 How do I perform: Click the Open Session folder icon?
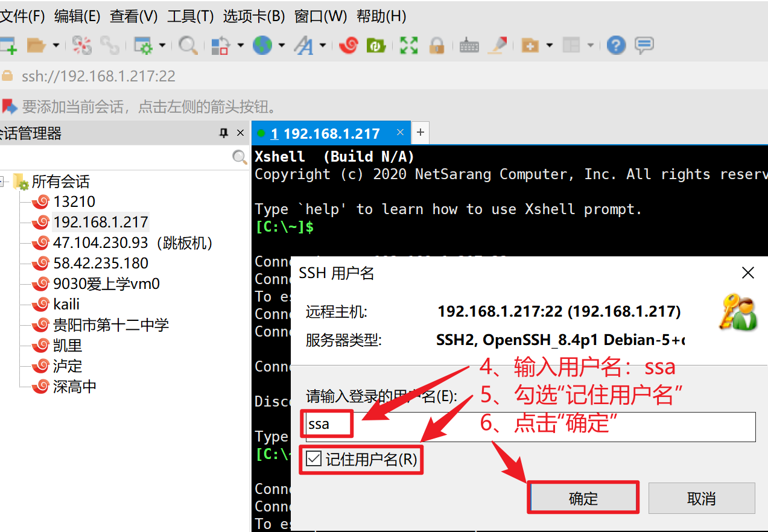[x=37, y=45]
